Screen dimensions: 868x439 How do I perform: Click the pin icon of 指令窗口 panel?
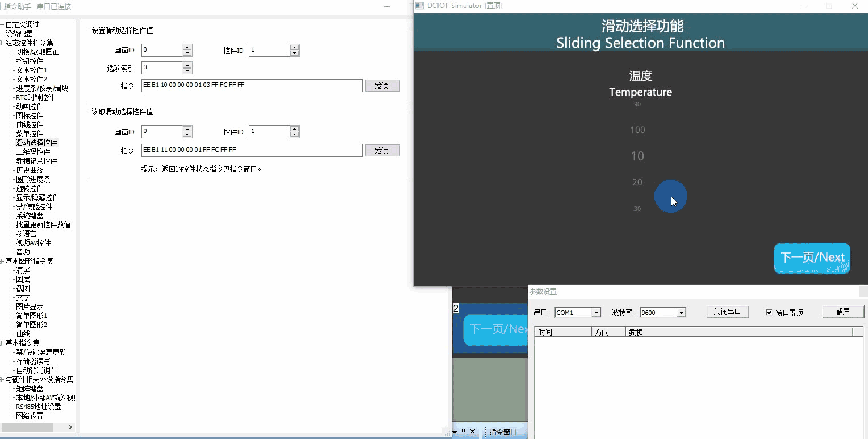coord(464,432)
